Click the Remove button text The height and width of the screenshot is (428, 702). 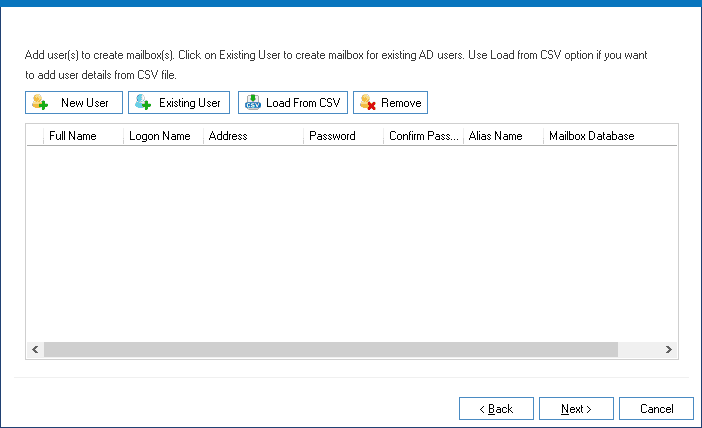tap(401, 103)
